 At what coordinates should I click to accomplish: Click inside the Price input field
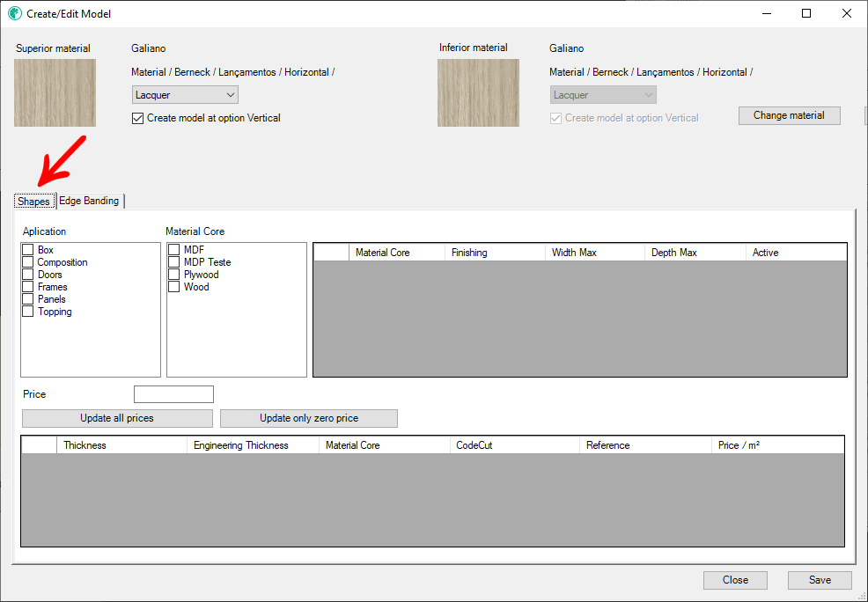(x=173, y=394)
